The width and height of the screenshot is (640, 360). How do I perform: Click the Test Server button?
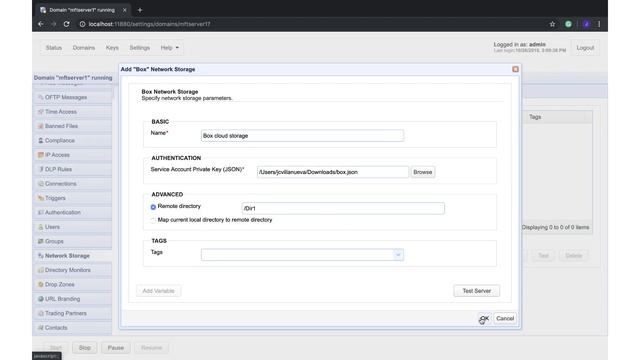476,291
